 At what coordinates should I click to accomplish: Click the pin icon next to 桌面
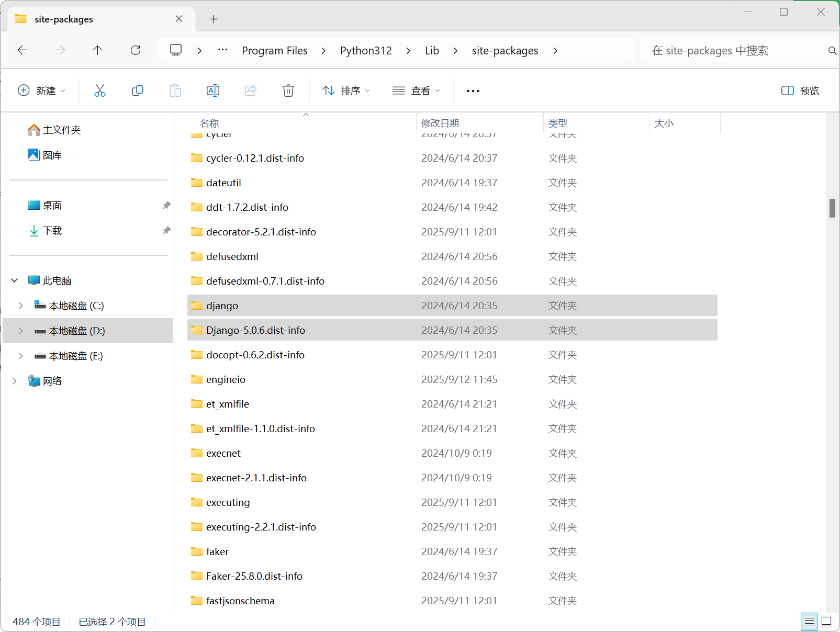[166, 206]
